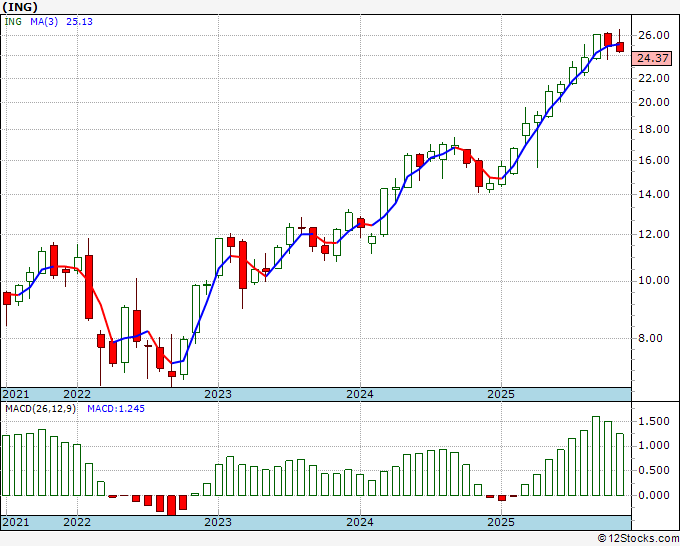Click the MA value 25.13
This screenshot has width=680, height=546.
click(x=79, y=22)
